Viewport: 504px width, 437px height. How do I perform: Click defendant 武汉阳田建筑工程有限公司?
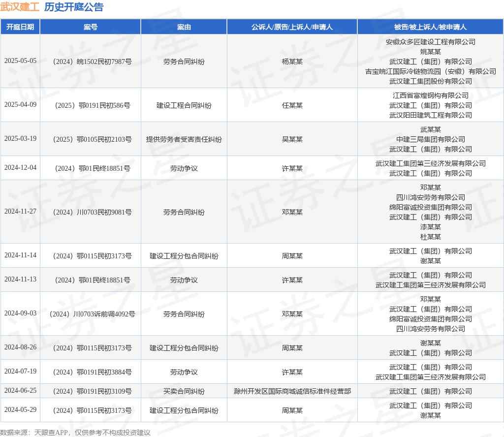[x=430, y=115]
